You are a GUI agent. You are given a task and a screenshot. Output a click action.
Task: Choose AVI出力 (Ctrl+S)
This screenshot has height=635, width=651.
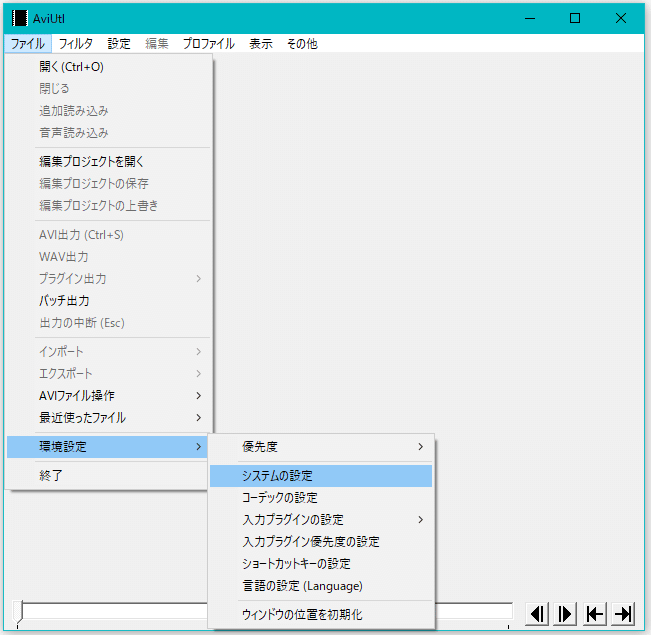[108, 235]
